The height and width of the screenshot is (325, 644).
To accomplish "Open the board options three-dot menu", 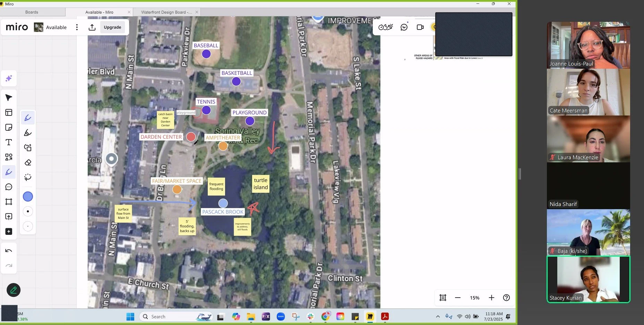I will pos(77,27).
